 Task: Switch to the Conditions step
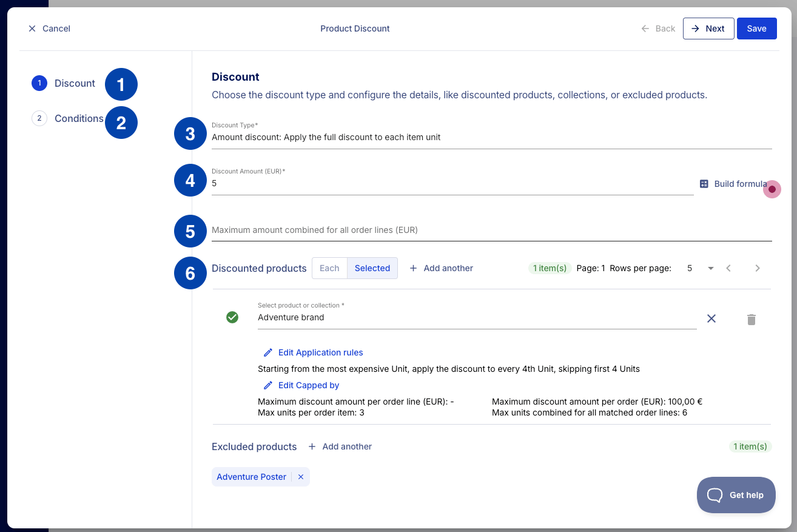(67, 118)
